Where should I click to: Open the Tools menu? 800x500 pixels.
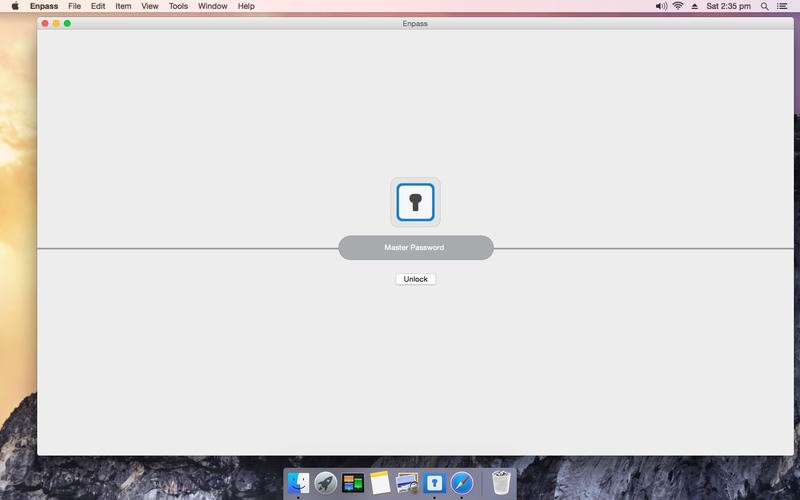pos(178,6)
